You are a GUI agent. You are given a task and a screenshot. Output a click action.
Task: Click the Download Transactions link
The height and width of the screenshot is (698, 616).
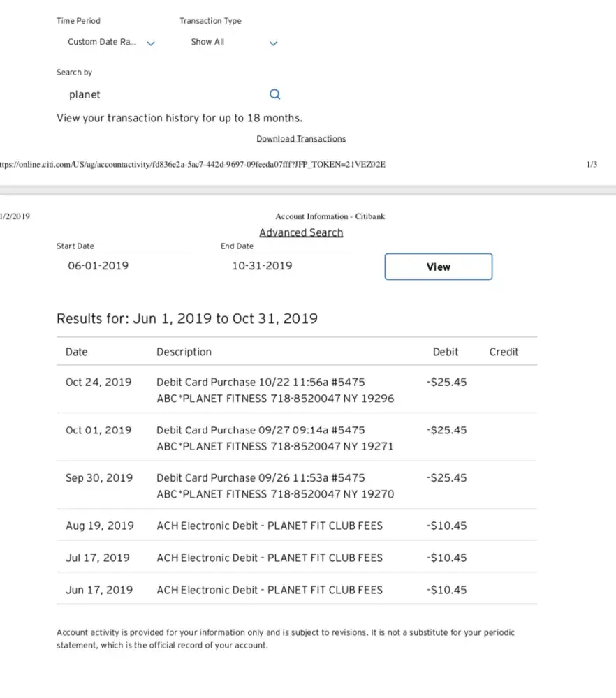pos(301,139)
